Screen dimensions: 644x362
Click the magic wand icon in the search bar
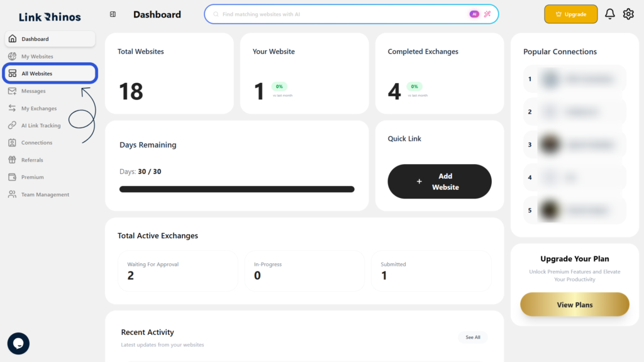coord(487,14)
